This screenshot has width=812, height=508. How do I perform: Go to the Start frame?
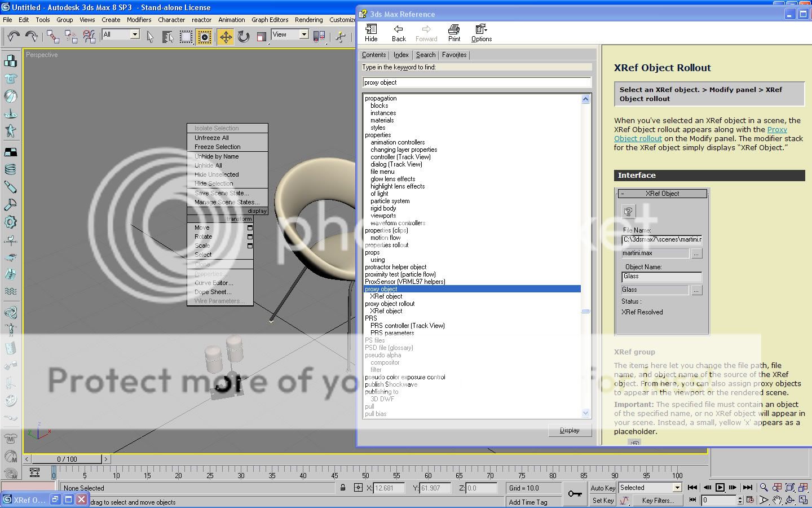tap(693, 487)
